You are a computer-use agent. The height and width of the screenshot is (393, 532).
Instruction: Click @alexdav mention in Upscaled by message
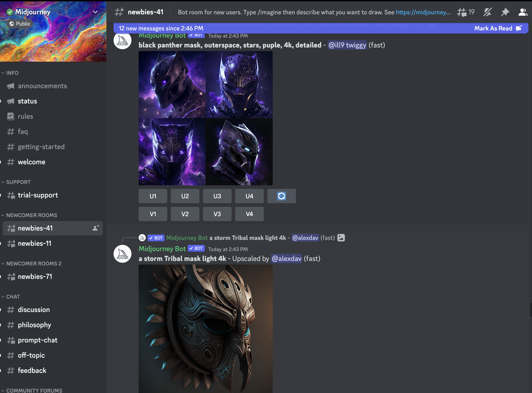point(287,258)
